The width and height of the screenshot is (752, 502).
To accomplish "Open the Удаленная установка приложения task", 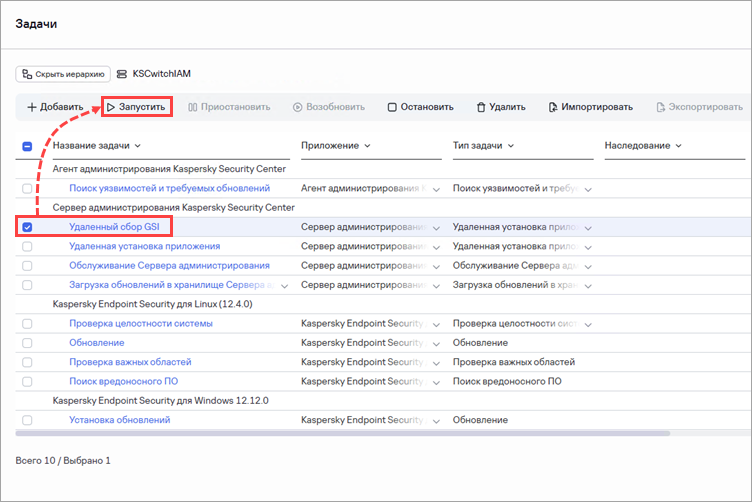I will click(144, 246).
